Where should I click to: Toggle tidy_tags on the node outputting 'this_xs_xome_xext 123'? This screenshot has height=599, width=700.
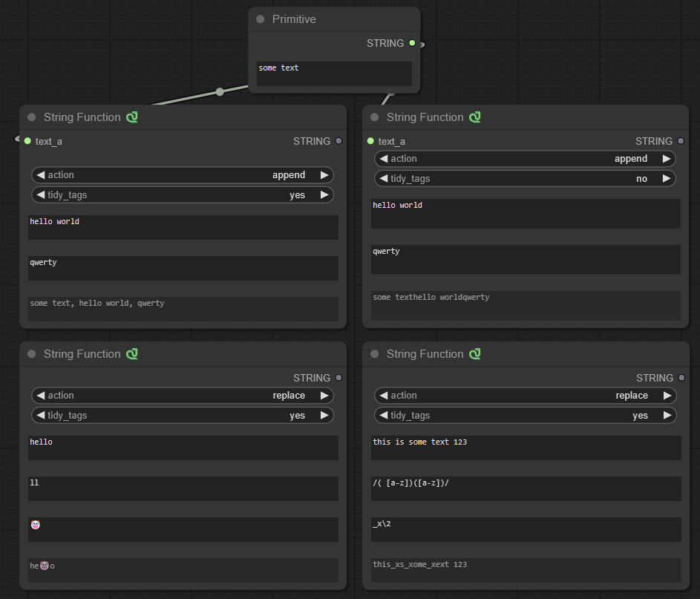[x=525, y=416]
